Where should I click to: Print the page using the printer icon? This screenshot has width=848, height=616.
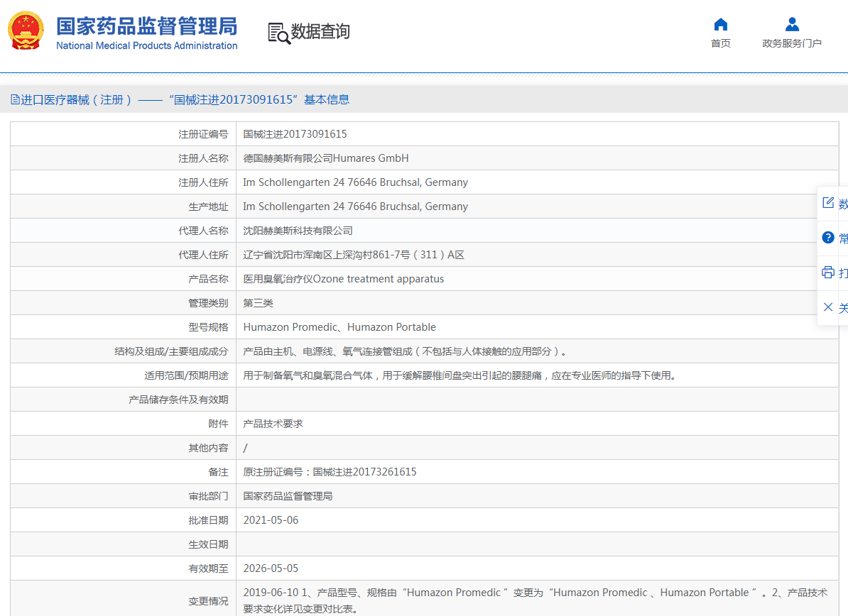point(828,273)
